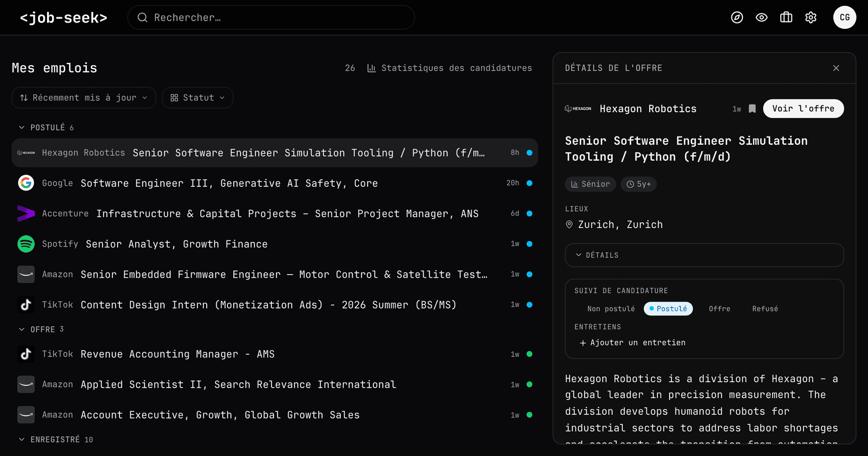Select the 'Postulé' status option
The width and height of the screenshot is (868, 456).
click(668, 309)
